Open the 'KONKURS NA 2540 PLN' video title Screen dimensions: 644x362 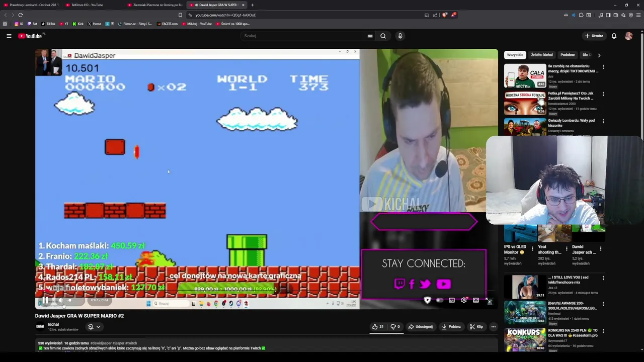coord(573,333)
